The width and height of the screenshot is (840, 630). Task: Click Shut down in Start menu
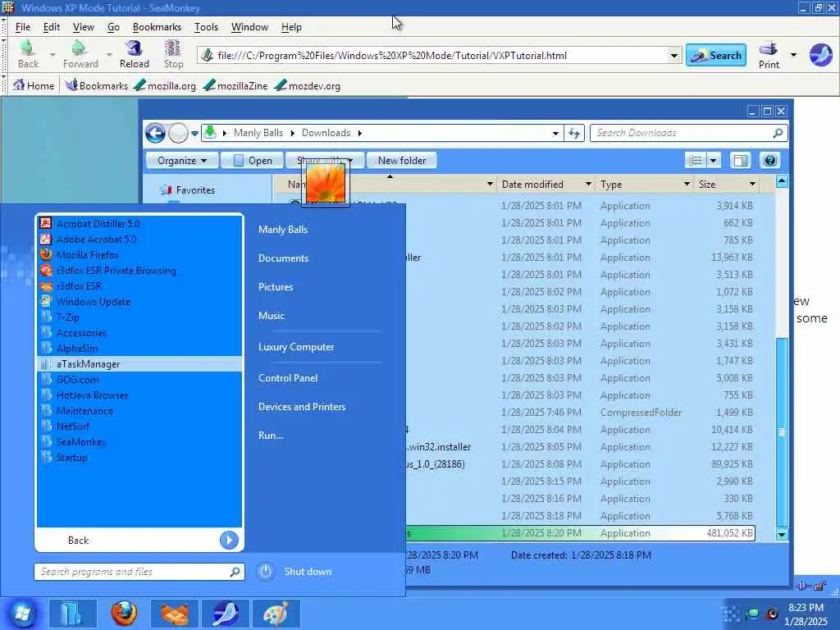[x=308, y=572]
